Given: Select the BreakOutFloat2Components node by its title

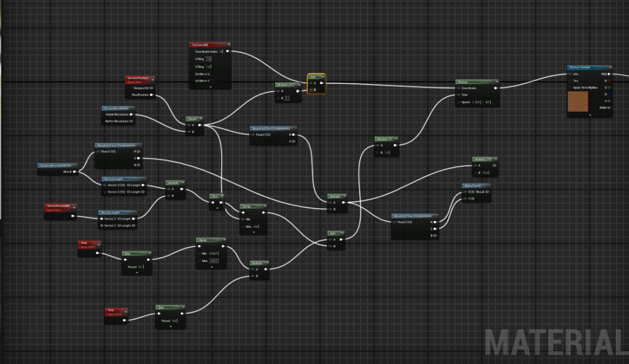Looking at the screenshot, I should 271,128.
